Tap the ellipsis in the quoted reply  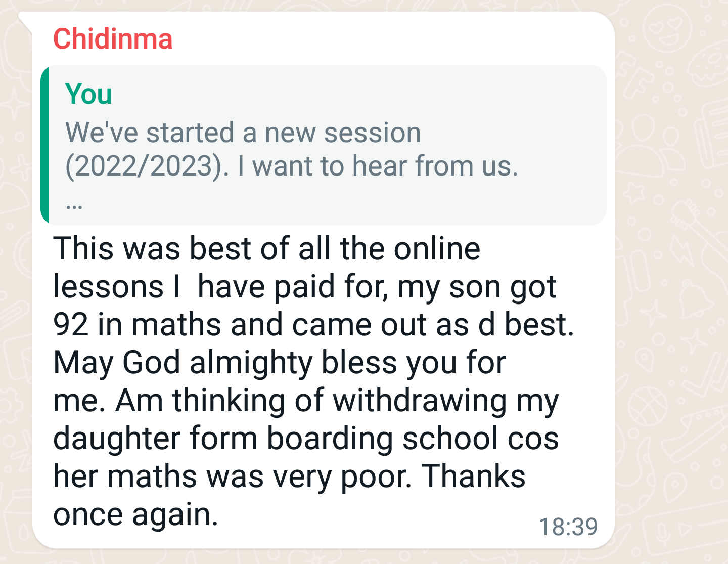coord(74,204)
